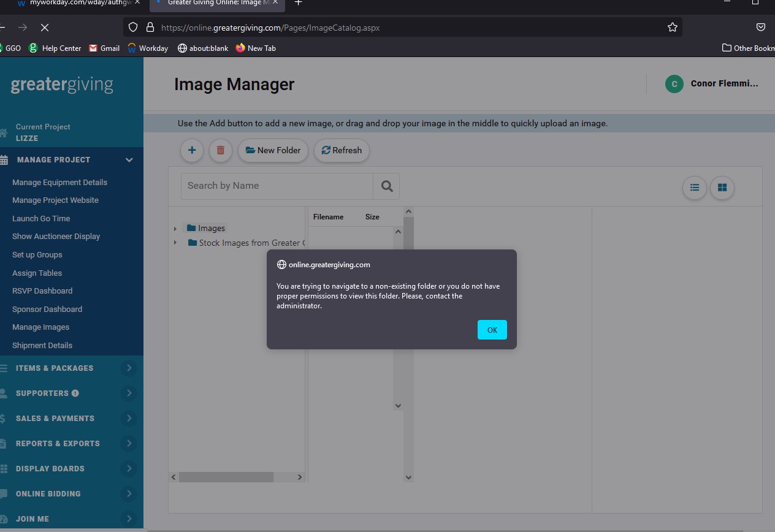
Task: Go to Set up Groups
Action: [37, 254]
